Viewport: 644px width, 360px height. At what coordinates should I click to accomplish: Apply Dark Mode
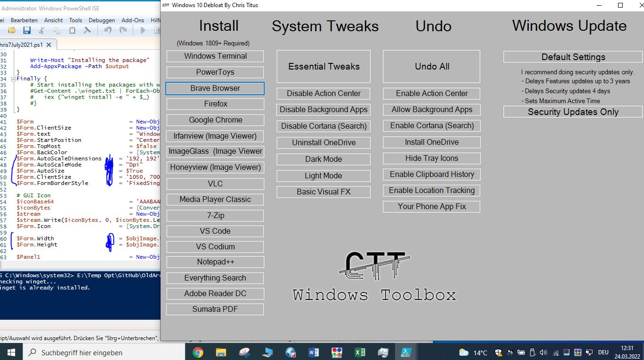(324, 159)
